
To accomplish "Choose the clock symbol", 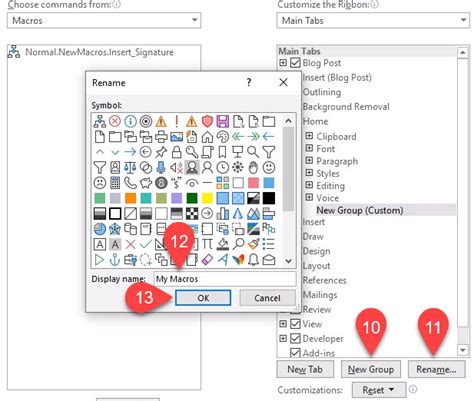I will click(x=223, y=167).
